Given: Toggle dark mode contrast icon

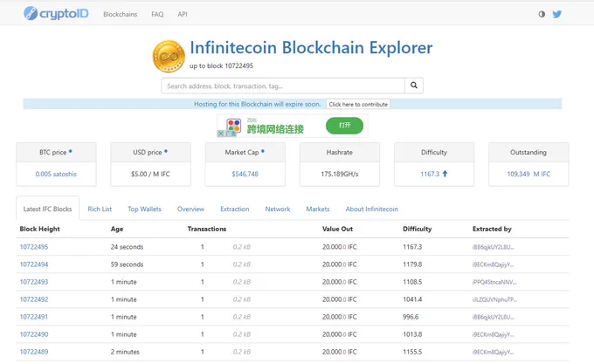Looking at the screenshot, I should click(542, 14).
